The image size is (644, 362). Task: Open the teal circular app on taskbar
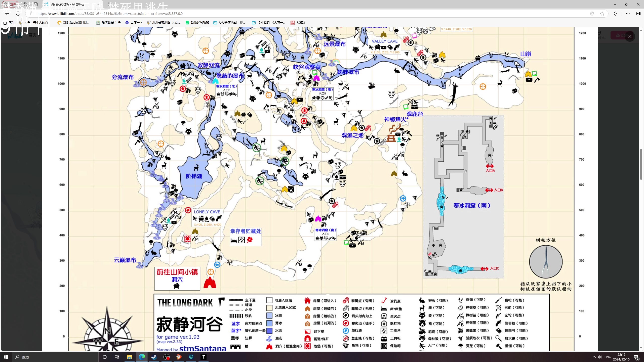pyautogui.click(x=191, y=357)
